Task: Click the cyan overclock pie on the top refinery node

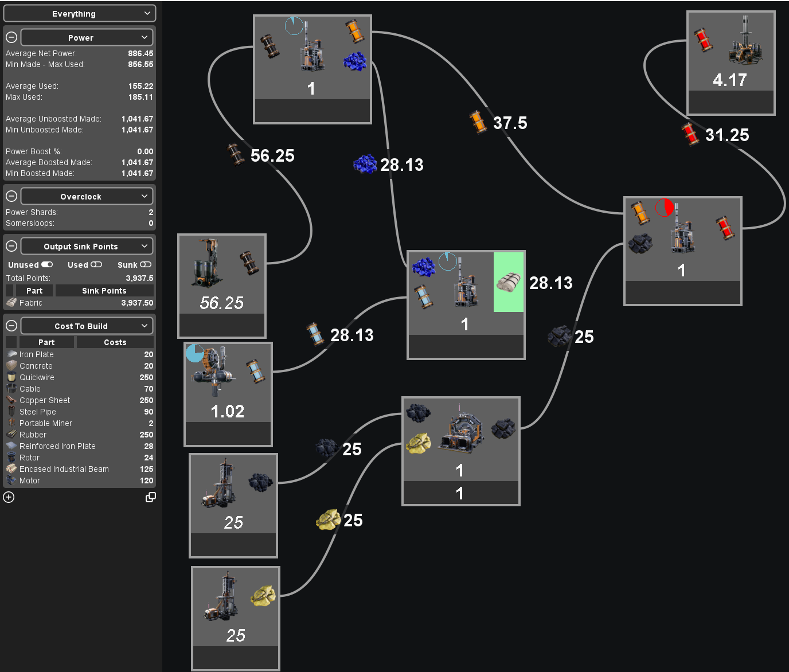Action: [294, 26]
